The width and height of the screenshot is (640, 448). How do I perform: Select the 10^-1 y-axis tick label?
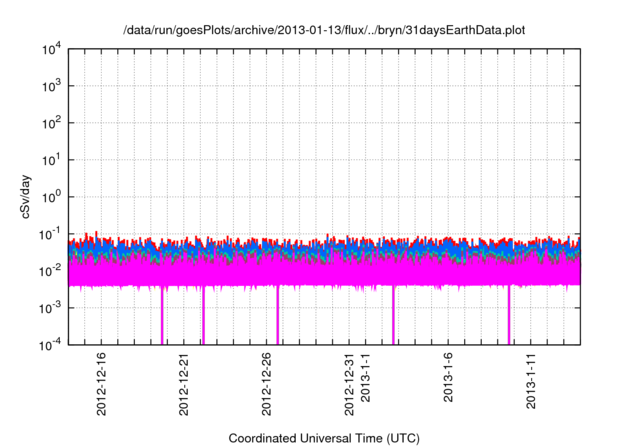click(x=50, y=234)
